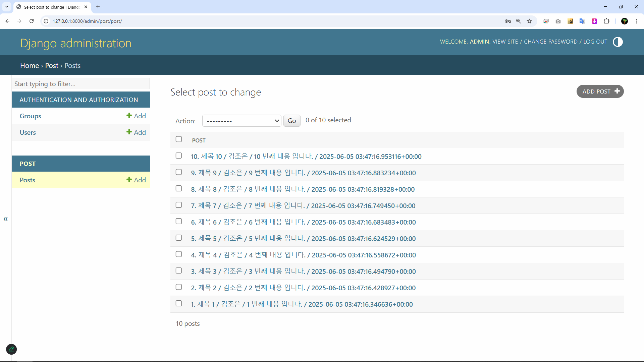Click the browser address bar URL

point(87,21)
